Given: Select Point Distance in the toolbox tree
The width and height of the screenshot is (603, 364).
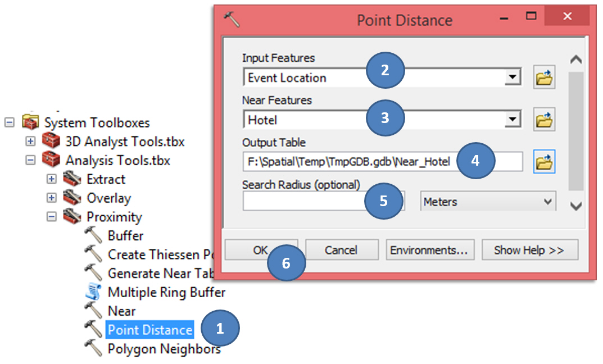Looking at the screenshot, I should (150, 330).
